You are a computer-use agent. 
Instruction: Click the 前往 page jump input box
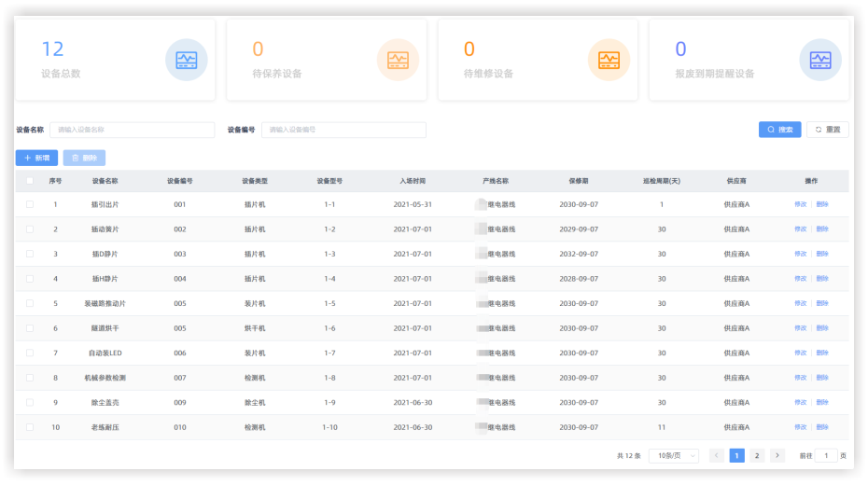(x=826, y=455)
